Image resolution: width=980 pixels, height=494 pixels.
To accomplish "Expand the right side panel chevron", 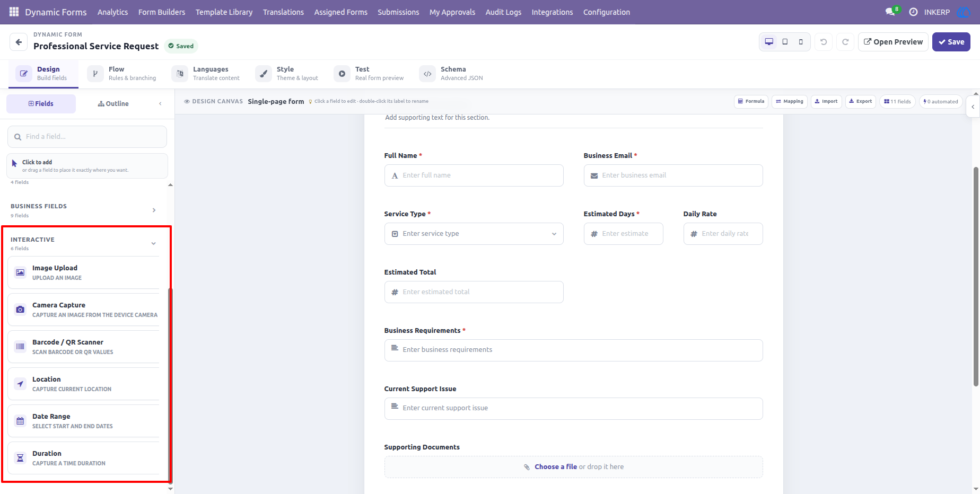I will (x=973, y=107).
